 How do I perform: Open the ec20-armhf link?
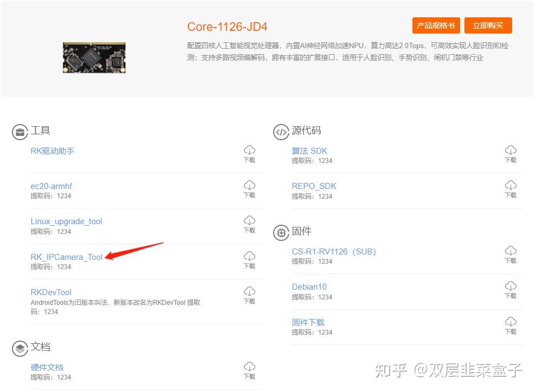(51, 186)
